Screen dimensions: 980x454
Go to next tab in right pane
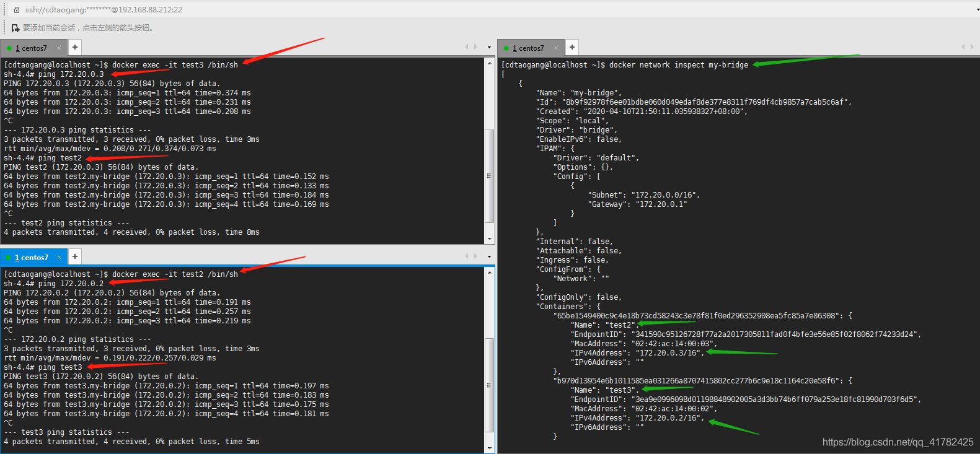pyautogui.click(x=973, y=47)
